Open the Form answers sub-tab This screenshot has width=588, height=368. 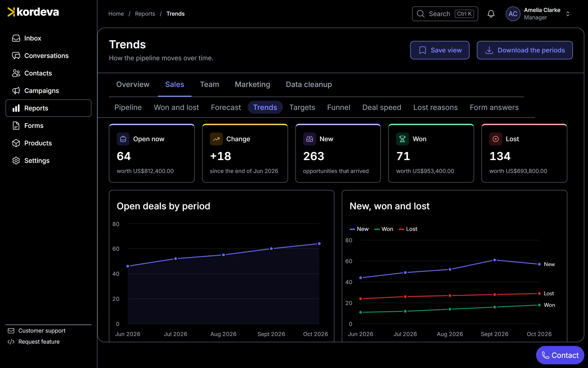494,107
